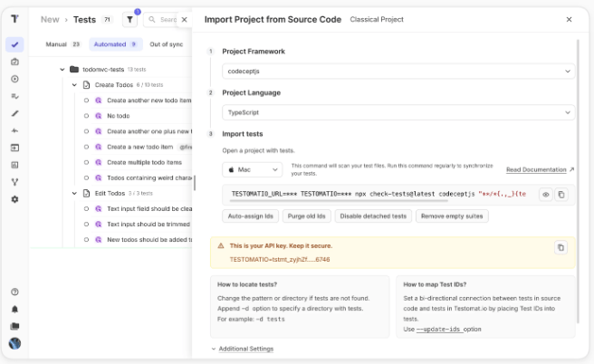Image resolution: width=594 pixels, height=364 pixels.
Task: Click the Edit Todos suite file icon
Action: (86, 193)
